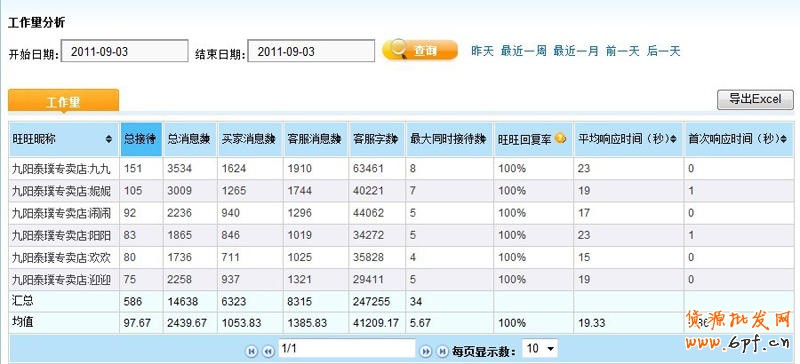Screen dimensions: 800x364
Task: Go to next page arrow icon
Action: tap(425, 351)
